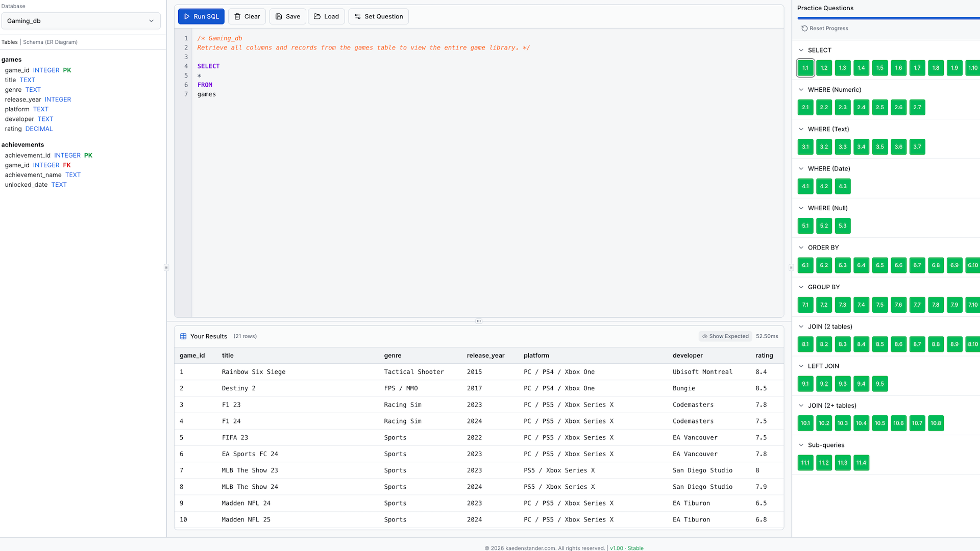Select the 'Ubisoft Montreal' developer cell
This screenshot has width=980, height=551.
coord(702,372)
